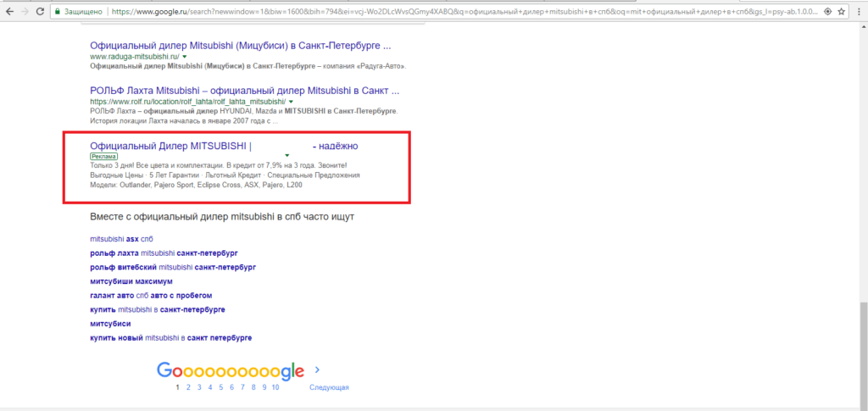Expand dropdown arrow next to raduga-mitsubishi.ru URL
Screen dimensions: 868x411
pos(184,57)
